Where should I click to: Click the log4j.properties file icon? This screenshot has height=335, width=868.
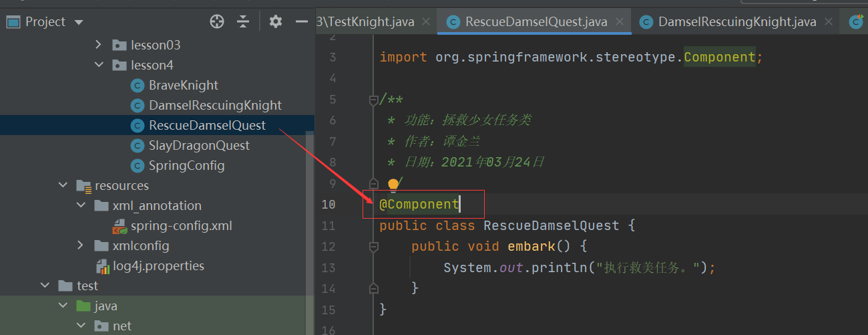102,265
